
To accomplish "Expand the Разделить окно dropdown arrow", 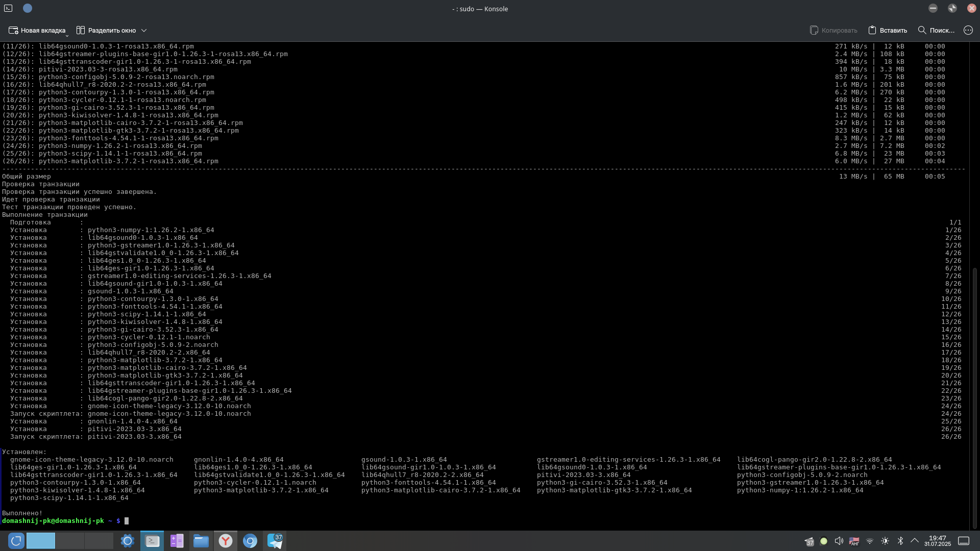I will (144, 31).
